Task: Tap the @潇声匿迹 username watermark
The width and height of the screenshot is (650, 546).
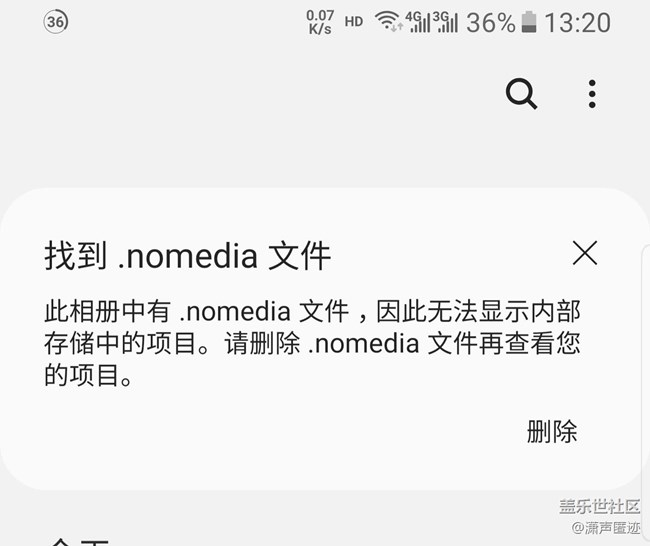Action: 606,528
